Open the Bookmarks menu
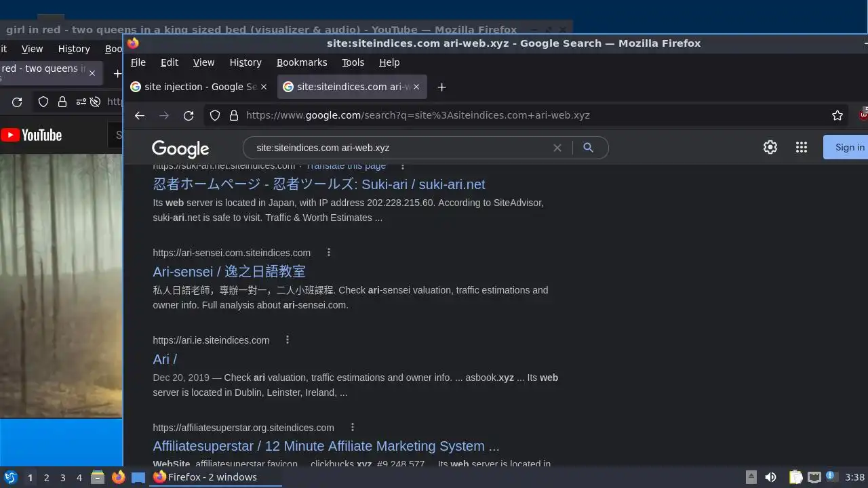 [x=302, y=62]
